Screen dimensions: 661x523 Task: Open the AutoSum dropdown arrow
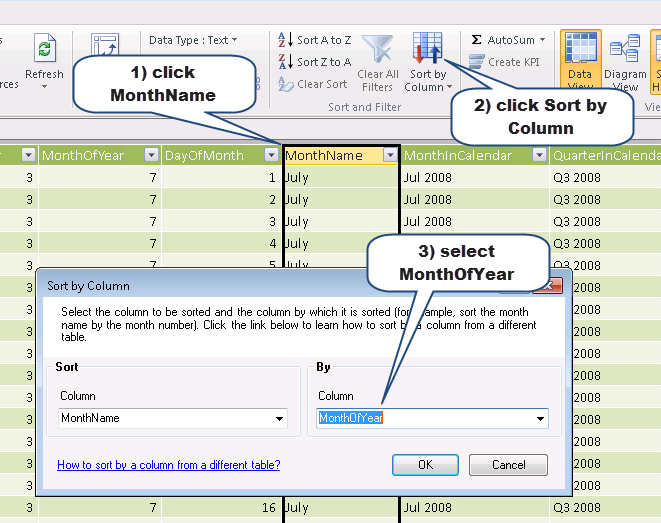coord(542,40)
